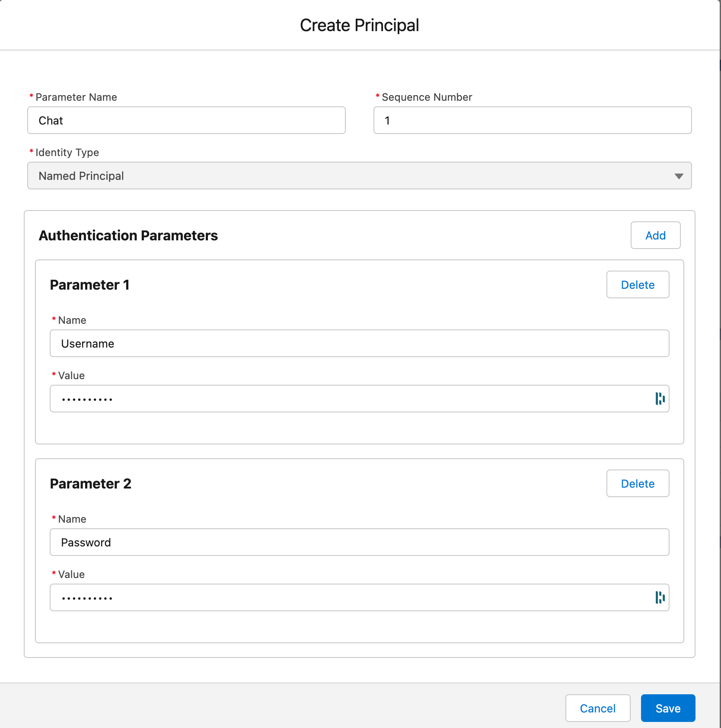
Task: Click the Identity Type label text
Action: (67, 153)
